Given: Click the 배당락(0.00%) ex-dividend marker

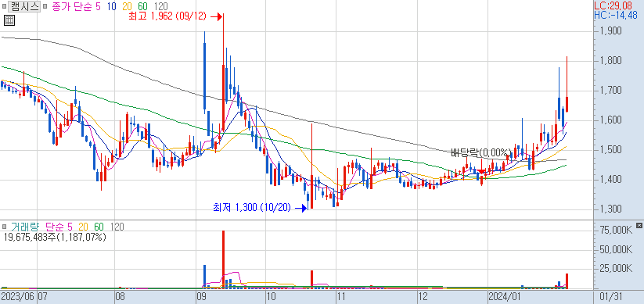Looking at the screenshot, I should 481,152.
